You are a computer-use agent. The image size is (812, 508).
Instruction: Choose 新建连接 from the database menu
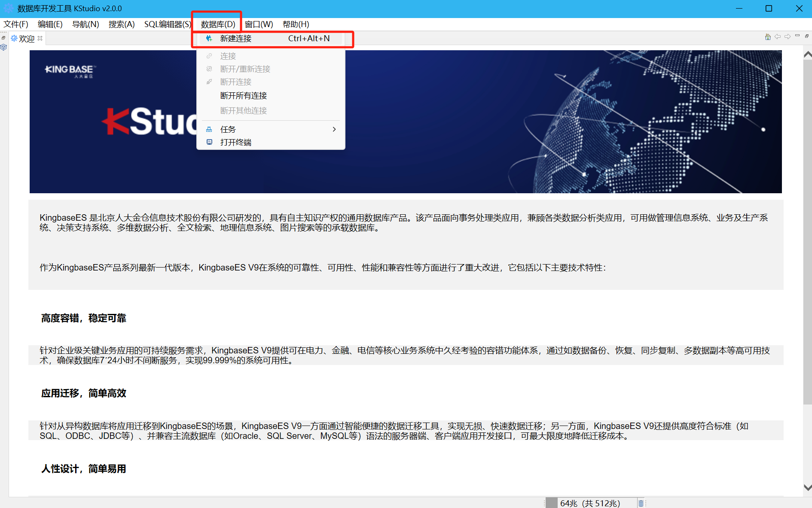271,39
